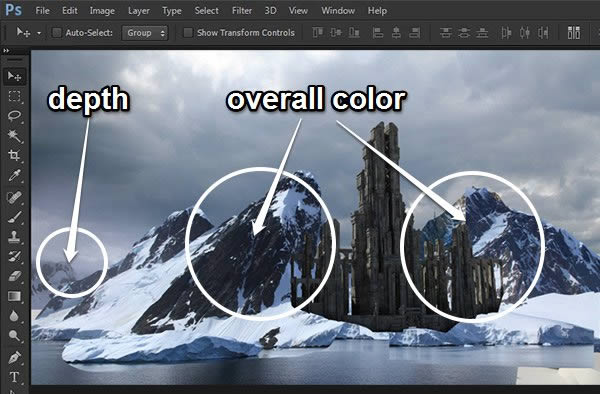
Task: Click the Auto-Align Layers icon
Action: tap(574, 33)
